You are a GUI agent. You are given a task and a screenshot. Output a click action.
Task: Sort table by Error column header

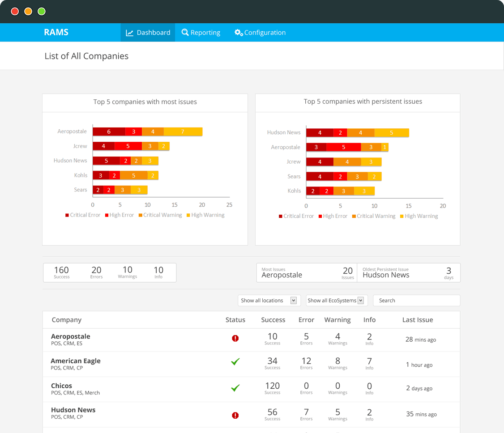pos(306,320)
